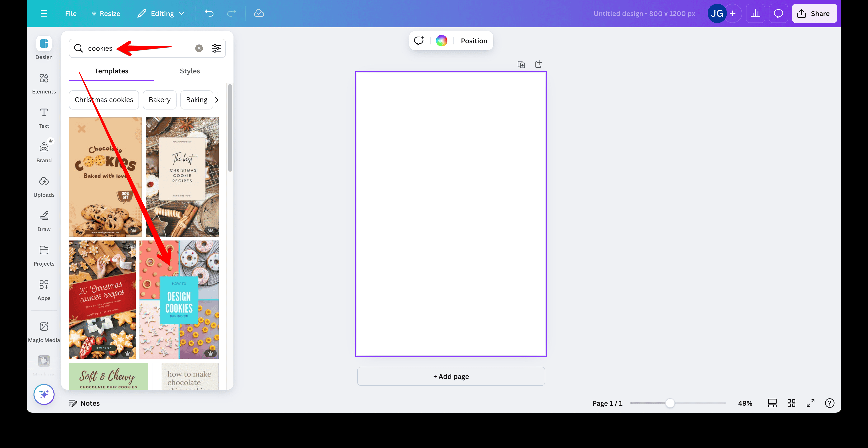Open the hamburger main menu
Screen dimensions: 868x448
pyautogui.click(x=44, y=13)
